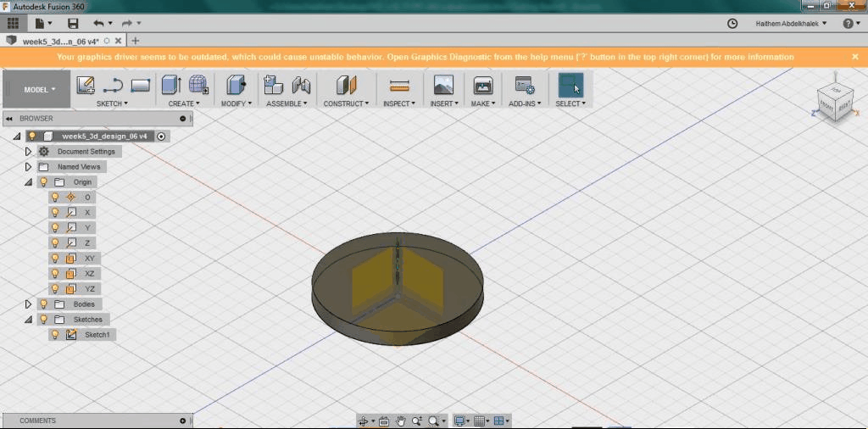This screenshot has width=868, height=429.
Task: Select the Measure inspect tool
Action: (398, 86)
